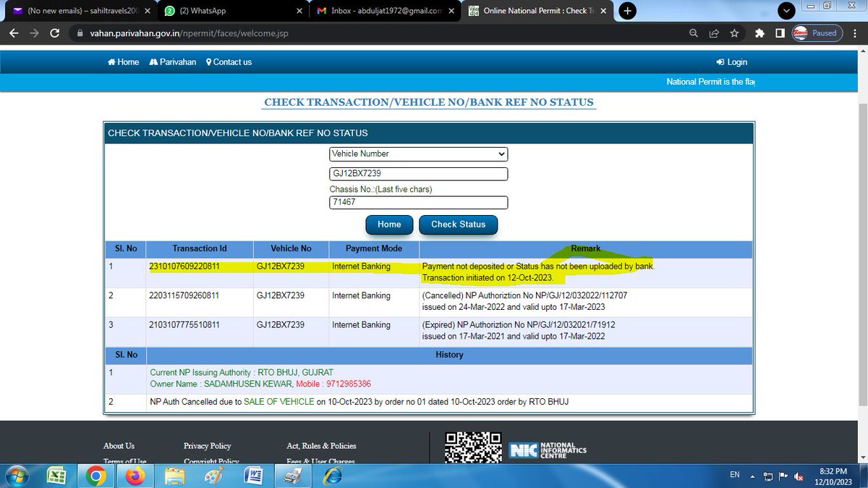
Task: Expand the tab search down arrow
Action: click(787, 11)
